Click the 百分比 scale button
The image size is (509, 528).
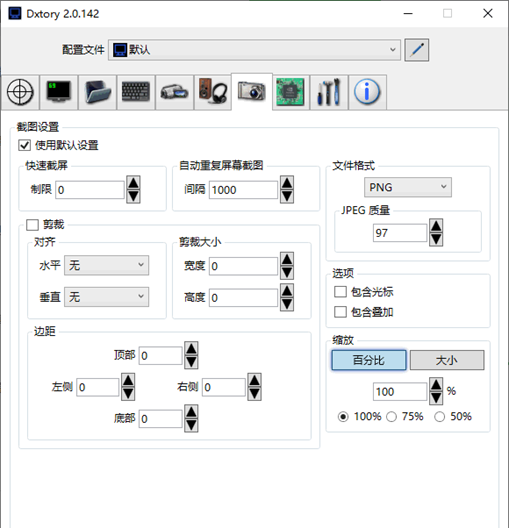coord(369,360)
